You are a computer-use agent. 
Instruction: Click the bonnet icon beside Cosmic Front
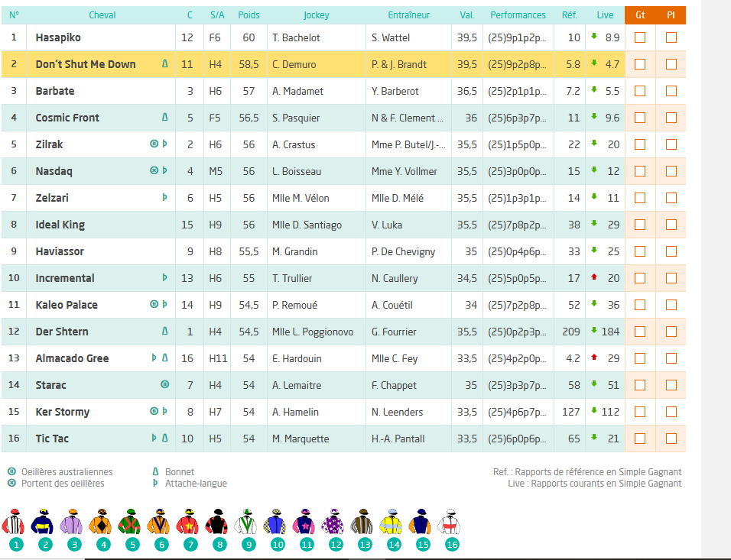point(164,118)
